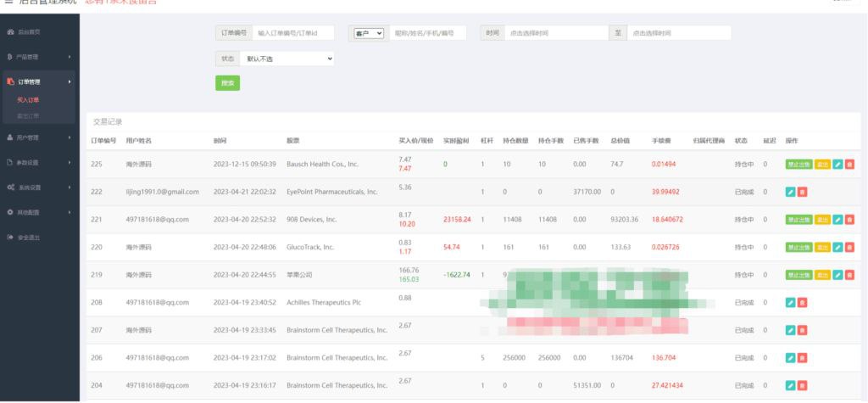
Task: Open the 状态 status dropdown showing 默认不选
Action: pos(287,59)
